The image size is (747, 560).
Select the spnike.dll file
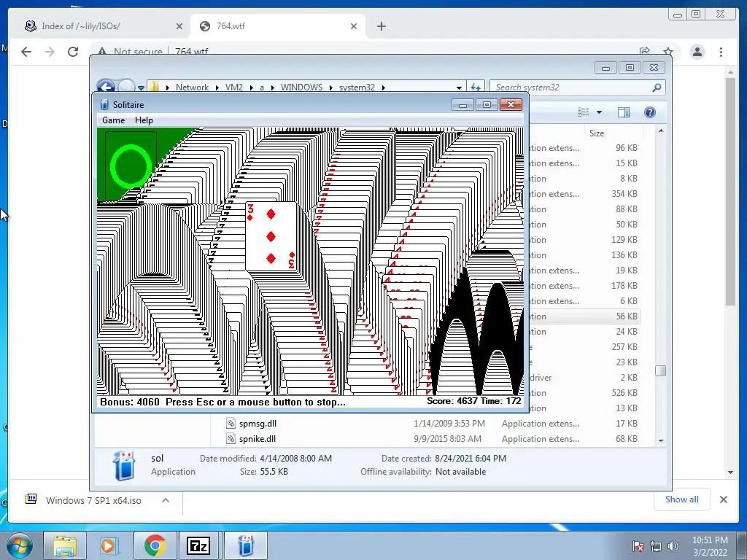tap(258, 438)
